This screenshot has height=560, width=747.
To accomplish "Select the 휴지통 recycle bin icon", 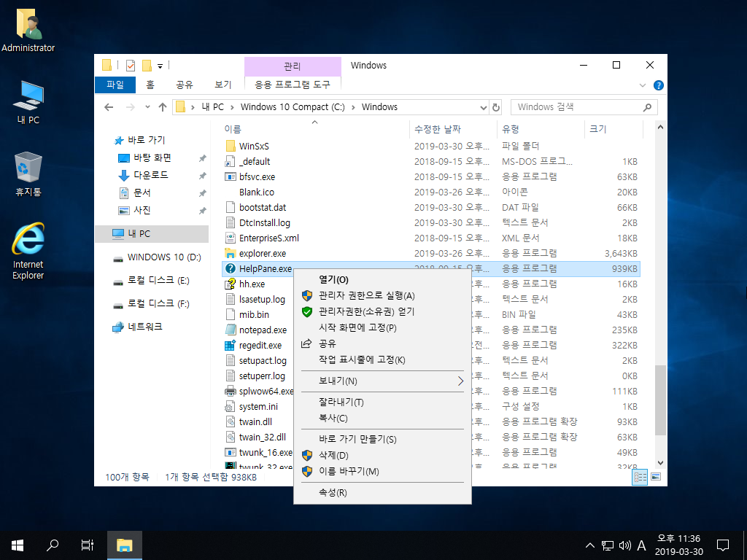I will click(28, 174).
